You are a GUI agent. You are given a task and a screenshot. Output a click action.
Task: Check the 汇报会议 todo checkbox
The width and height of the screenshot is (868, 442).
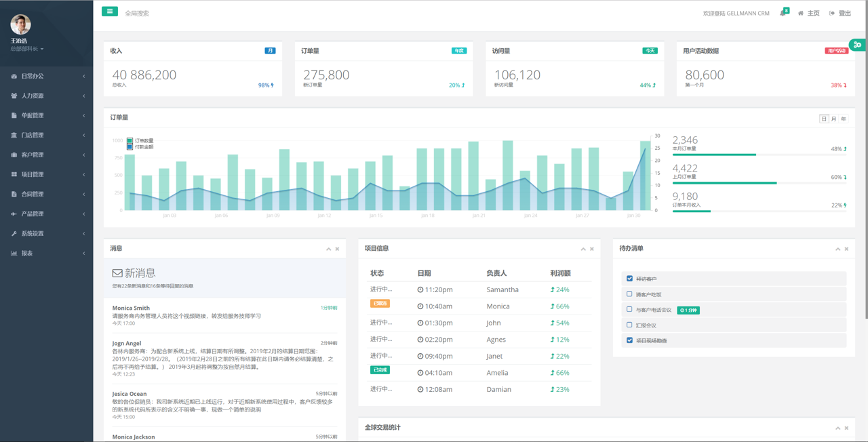(x=629, y=325)
